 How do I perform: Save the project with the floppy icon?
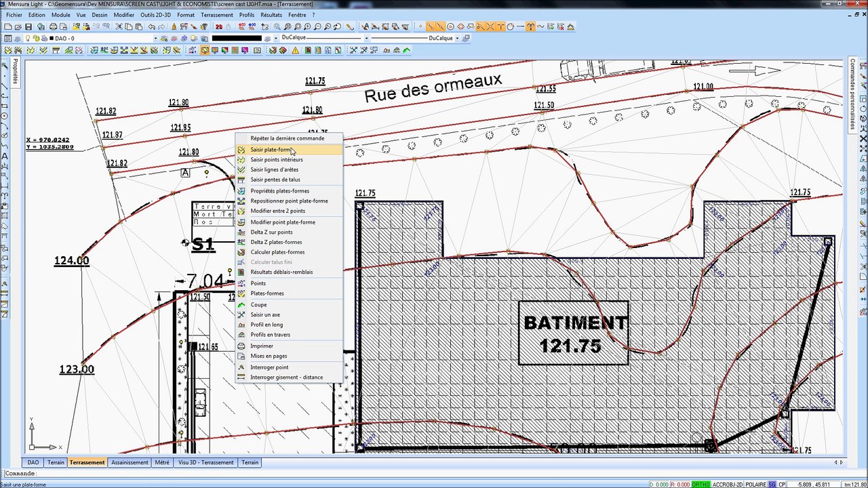pos(28,26)
